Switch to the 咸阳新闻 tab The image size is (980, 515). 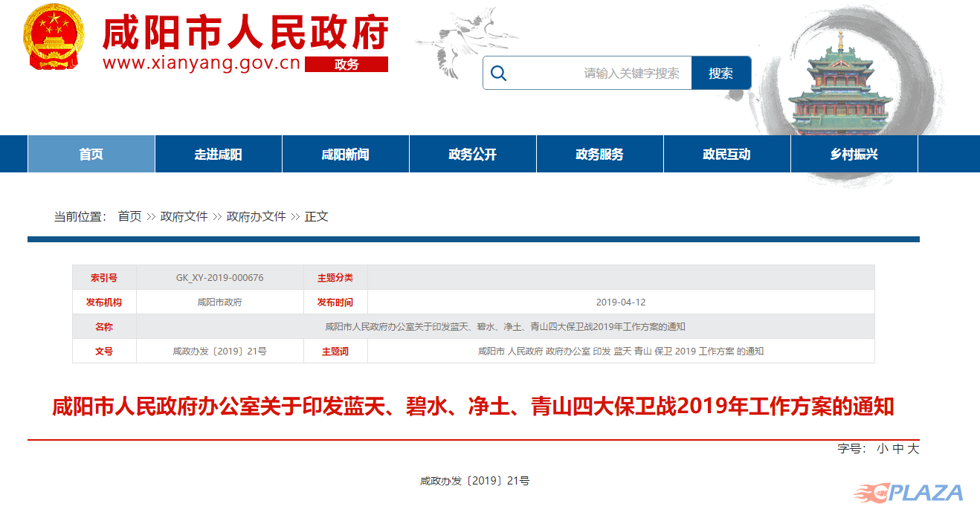click(x=345, y=153)
